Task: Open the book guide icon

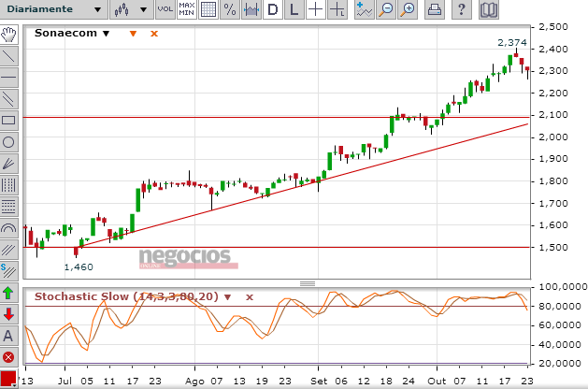Action: pyautogui.click(x=489, y=9)
